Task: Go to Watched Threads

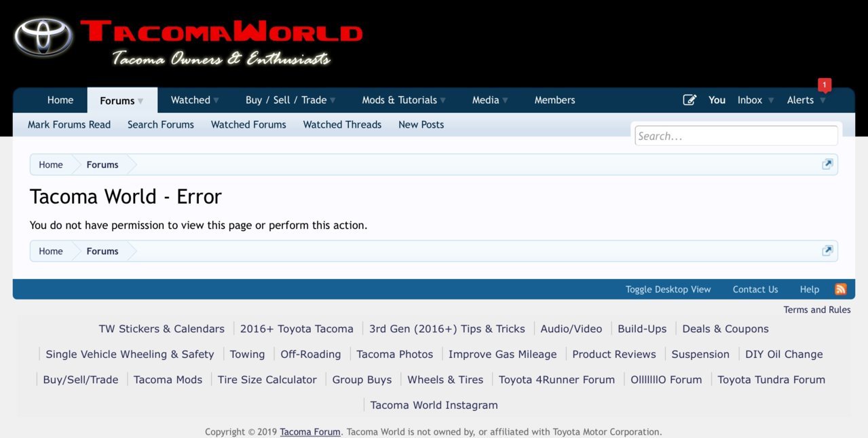Action: click(x=342, y=124)
